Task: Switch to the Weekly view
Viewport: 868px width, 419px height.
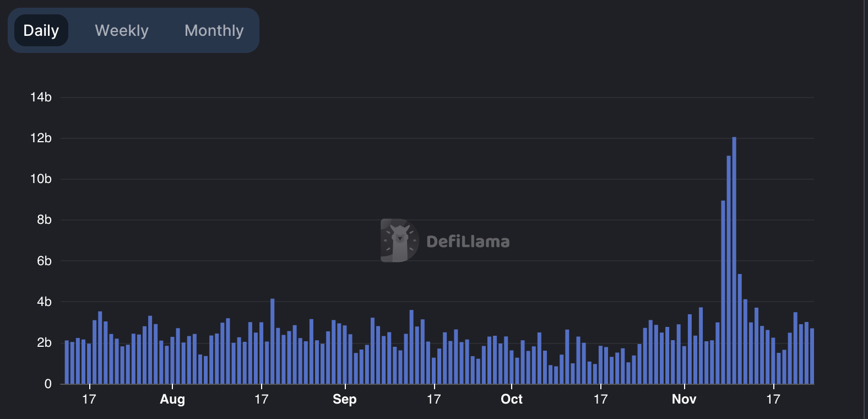Action: (122, 30)
